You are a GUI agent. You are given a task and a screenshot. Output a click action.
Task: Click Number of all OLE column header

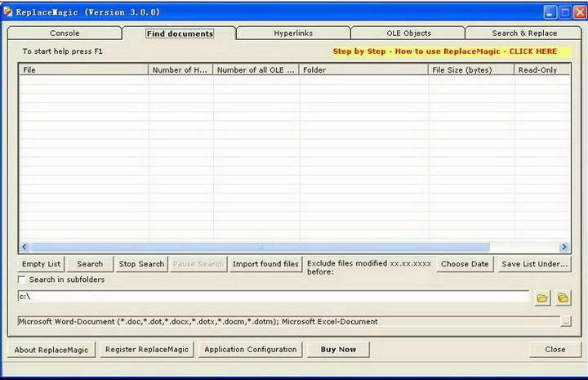tap(256, 69)
